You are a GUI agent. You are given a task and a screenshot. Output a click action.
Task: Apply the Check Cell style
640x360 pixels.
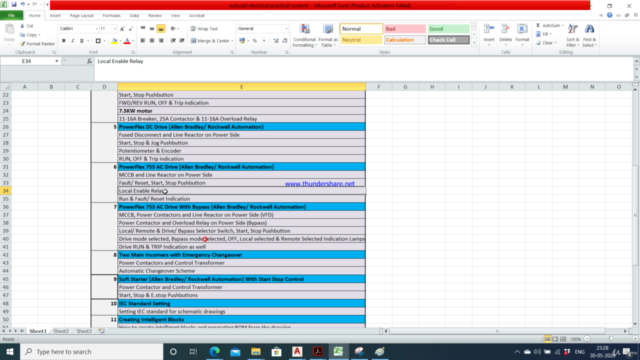coord(449,40)
